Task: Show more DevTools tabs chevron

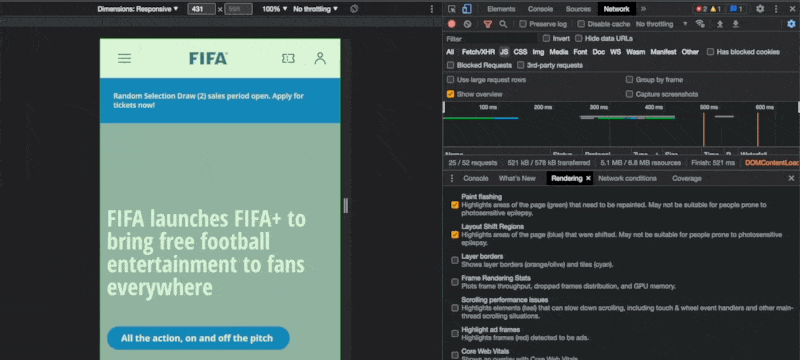Action: [x=643, y=9]
